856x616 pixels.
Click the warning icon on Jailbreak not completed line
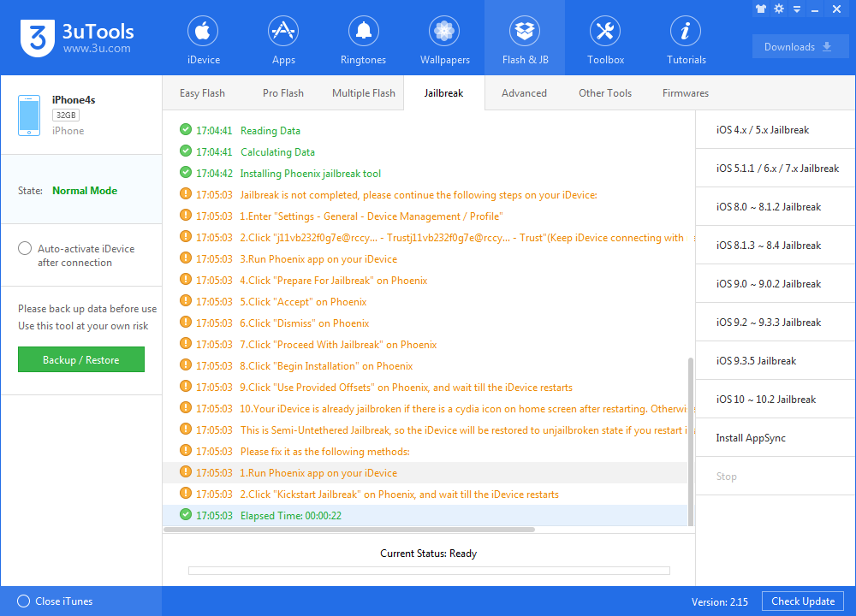(x=186, y=193)
